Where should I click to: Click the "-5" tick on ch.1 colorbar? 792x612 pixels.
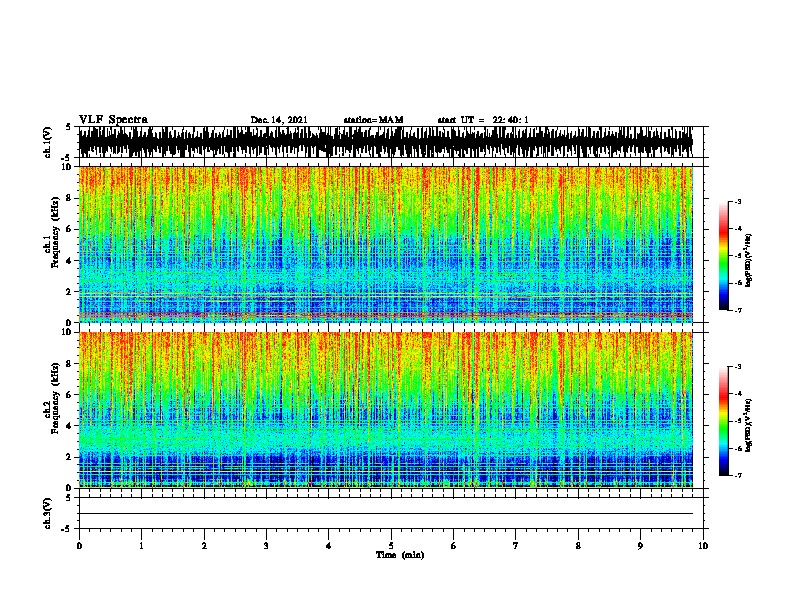pyautogui.click(x=737, y=256)
